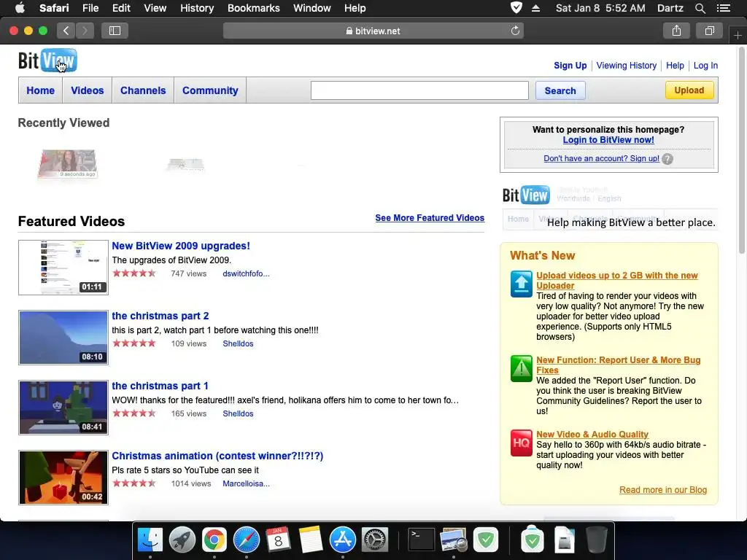Open Upload videos up to 2 GB link
Screen dimensions: 747x560
[617, 281]
